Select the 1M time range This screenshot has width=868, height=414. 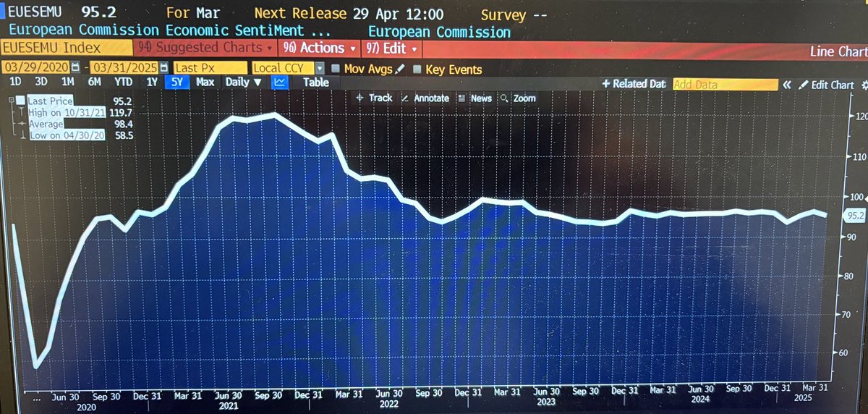click(67, 82)
